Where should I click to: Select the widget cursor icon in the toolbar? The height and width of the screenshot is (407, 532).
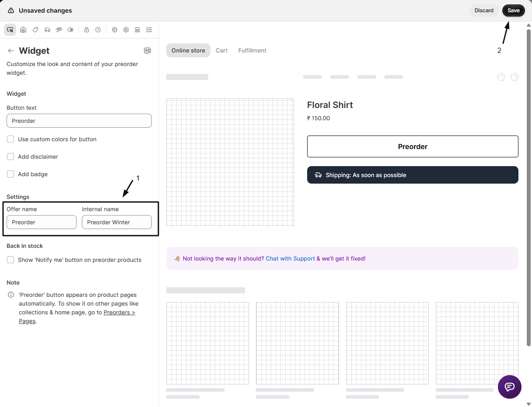pyautogui.click(x=10, y=30)
